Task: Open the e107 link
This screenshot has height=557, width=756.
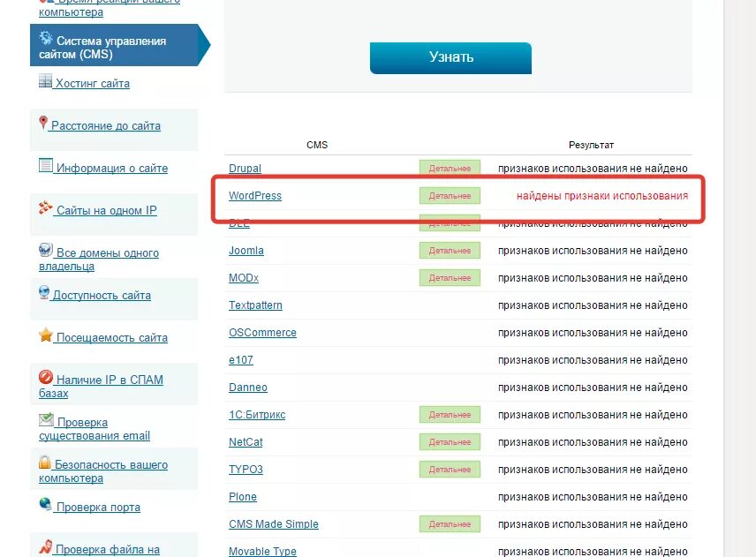Action: click(240, 360)
